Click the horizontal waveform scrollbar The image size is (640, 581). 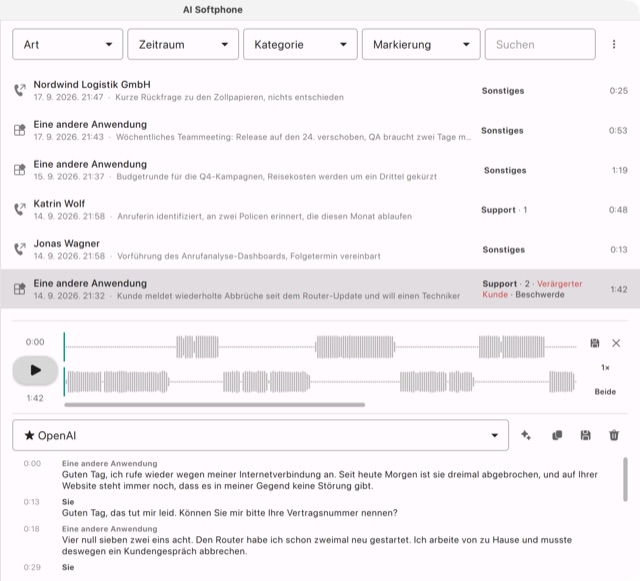(215, 405)
